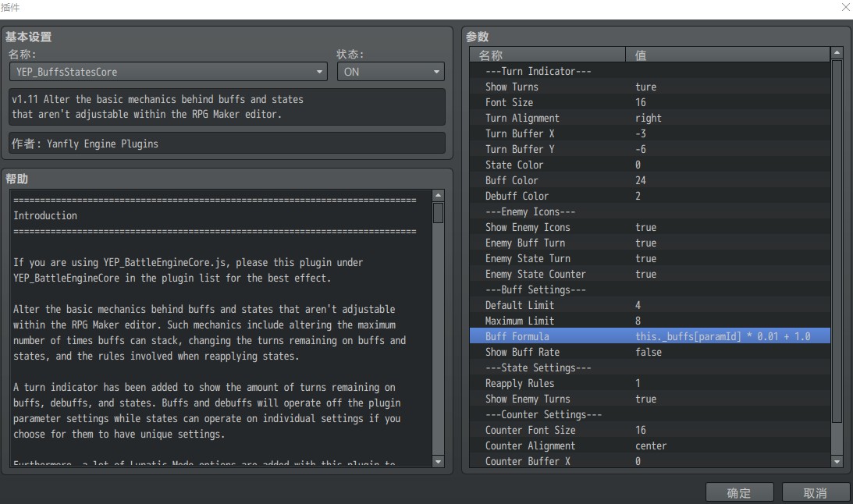Click the 取消 button

(x=816, y=492)
